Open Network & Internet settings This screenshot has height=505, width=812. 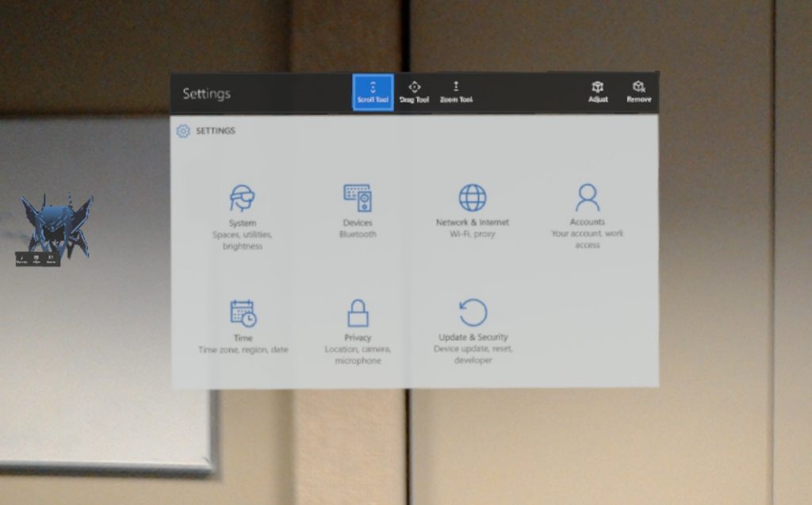473,212
